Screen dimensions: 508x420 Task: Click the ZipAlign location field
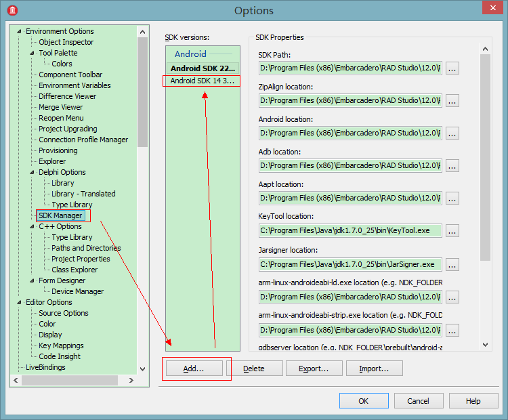[350, 100]
